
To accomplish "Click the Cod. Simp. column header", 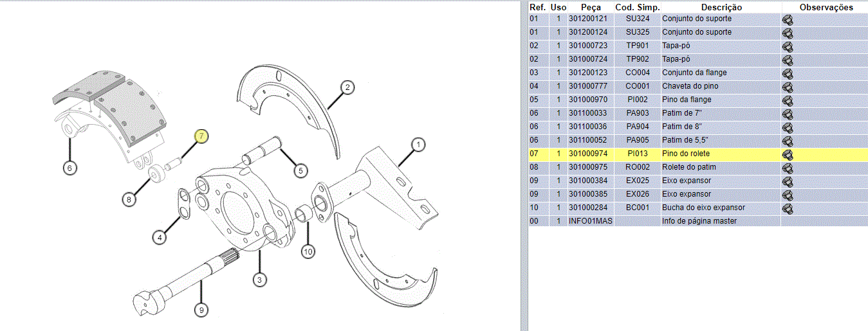I will 637,7.
